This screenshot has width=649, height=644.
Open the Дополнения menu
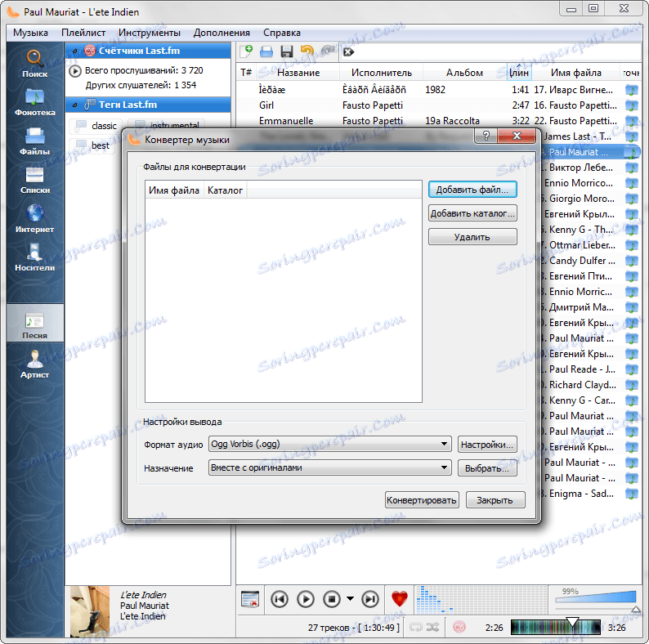point(222,33)
